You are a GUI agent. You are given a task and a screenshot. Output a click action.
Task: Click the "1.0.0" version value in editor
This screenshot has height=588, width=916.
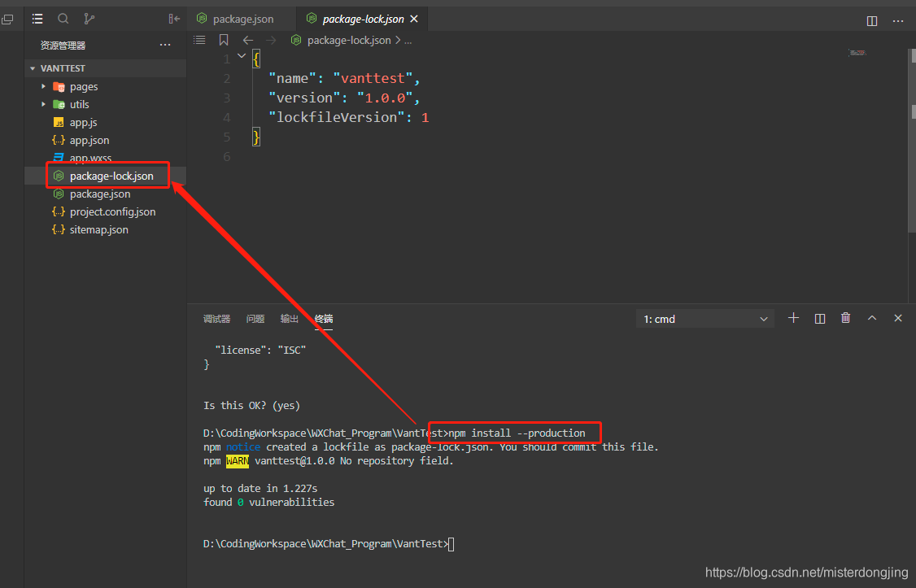pos(385,98)
